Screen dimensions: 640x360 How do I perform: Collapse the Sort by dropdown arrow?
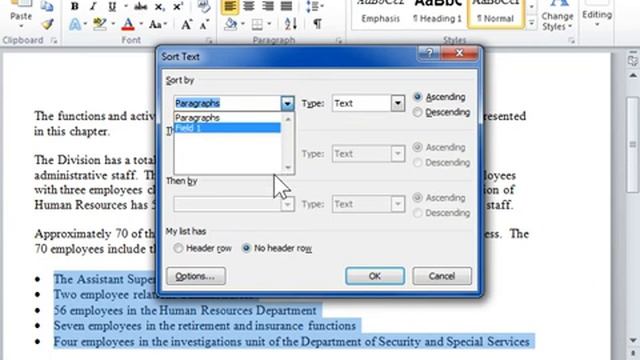(287, 104)
